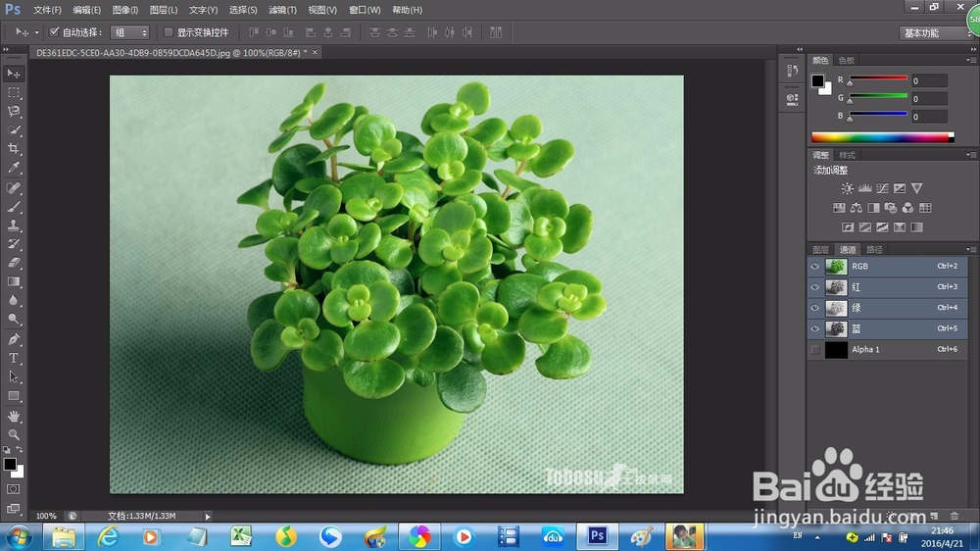Add a Levels adjustment
The image size is (980, 551).
tap(864, 188)
